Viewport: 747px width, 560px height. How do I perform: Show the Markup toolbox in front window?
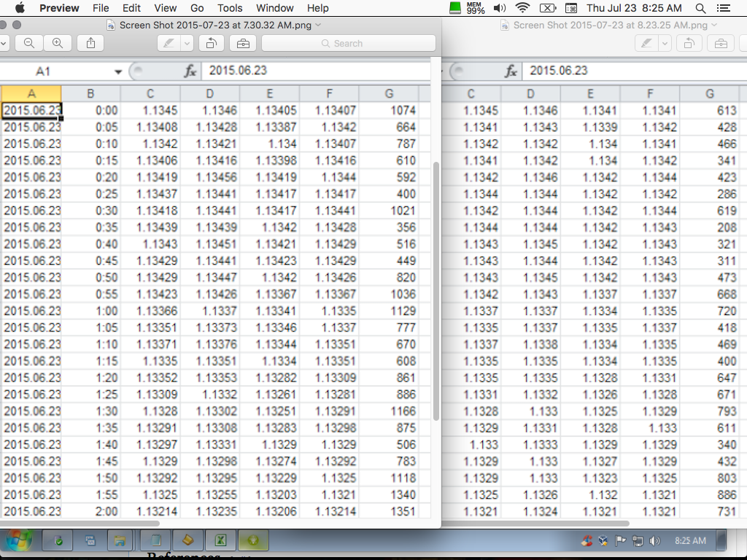click(243, 43)
